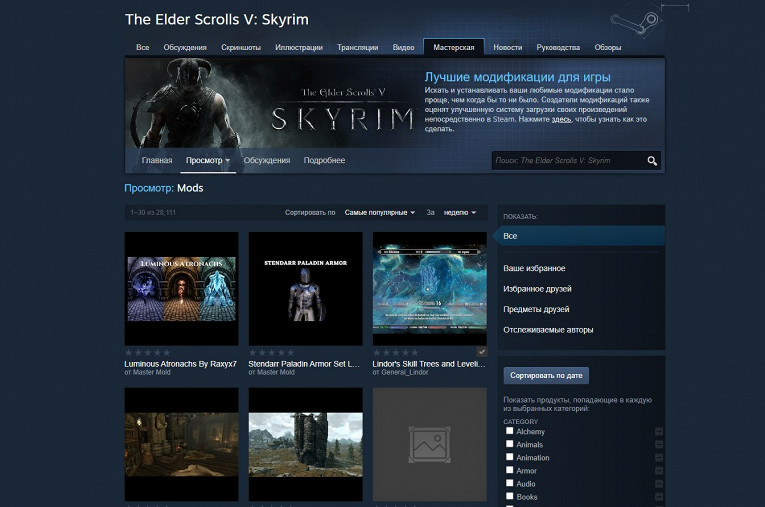Image resolution: width=765 pixels, height=507 pixels.
Task: Select the Мастерская tab
Action: 454,47
